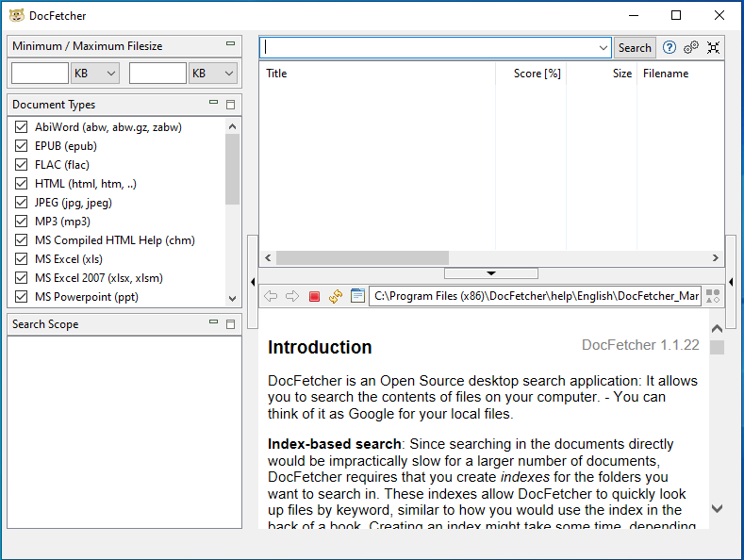
Task: Refresh the preview page
Action: (336, 296)
